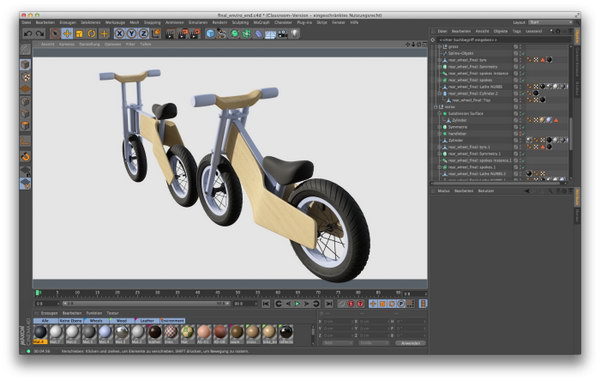This screenshot has height=381, width=600.
Task: Click the timeline preview range slider bar
Action: (x=146, y=303)
